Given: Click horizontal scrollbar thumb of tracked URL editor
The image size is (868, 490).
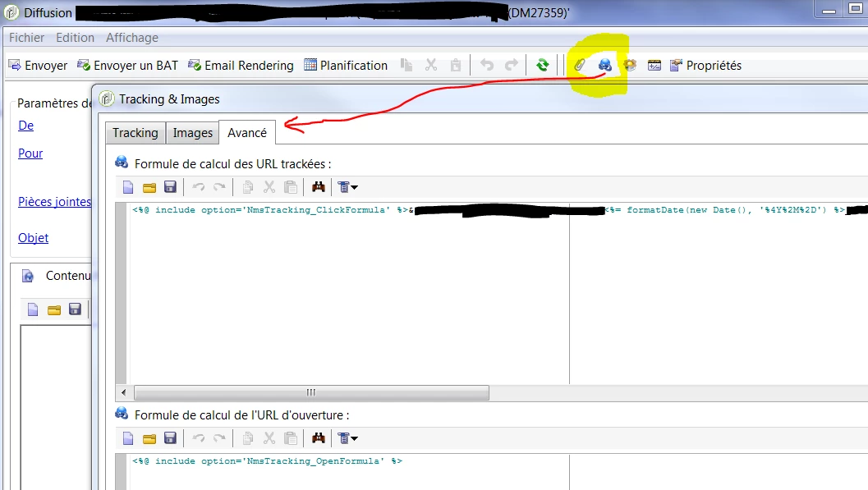Looking at the screenshot, I should tap(311, 392).
